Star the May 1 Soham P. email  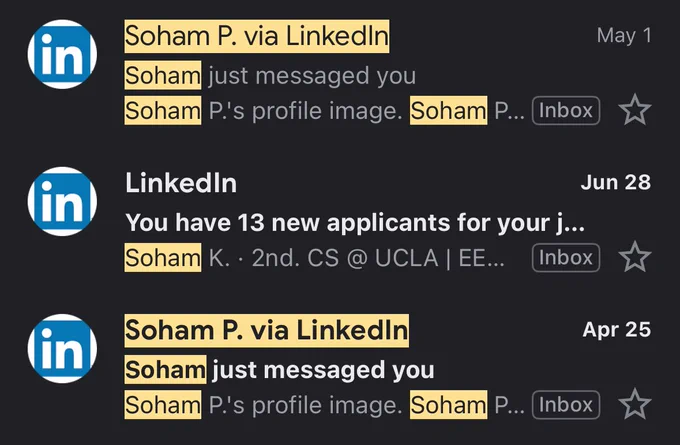(634, 110)
